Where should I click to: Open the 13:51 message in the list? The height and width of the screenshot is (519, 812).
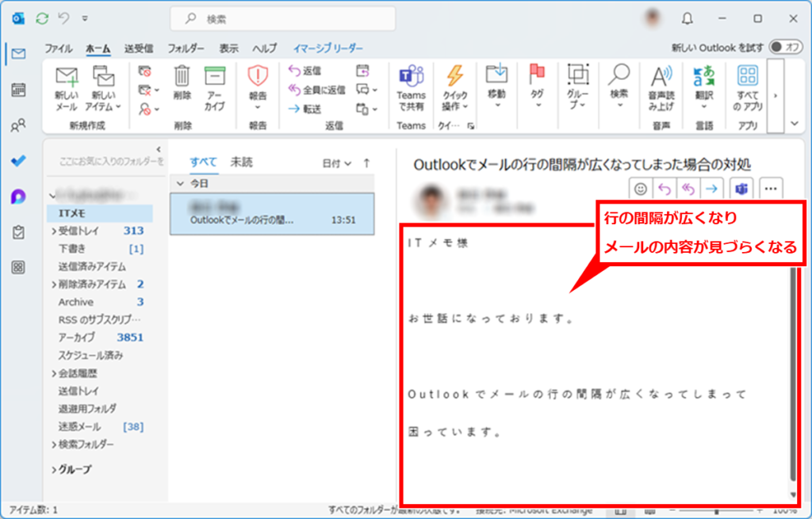[272, 214]
